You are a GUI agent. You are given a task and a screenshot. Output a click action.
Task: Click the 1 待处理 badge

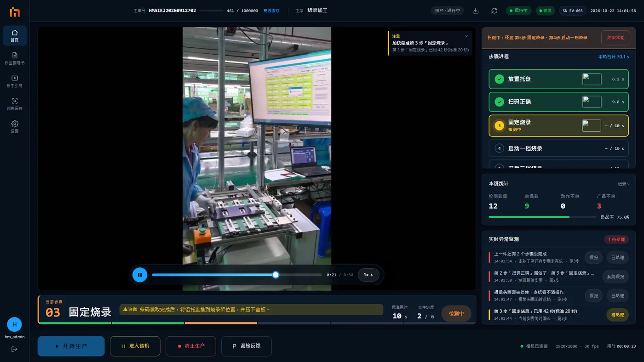616,239
